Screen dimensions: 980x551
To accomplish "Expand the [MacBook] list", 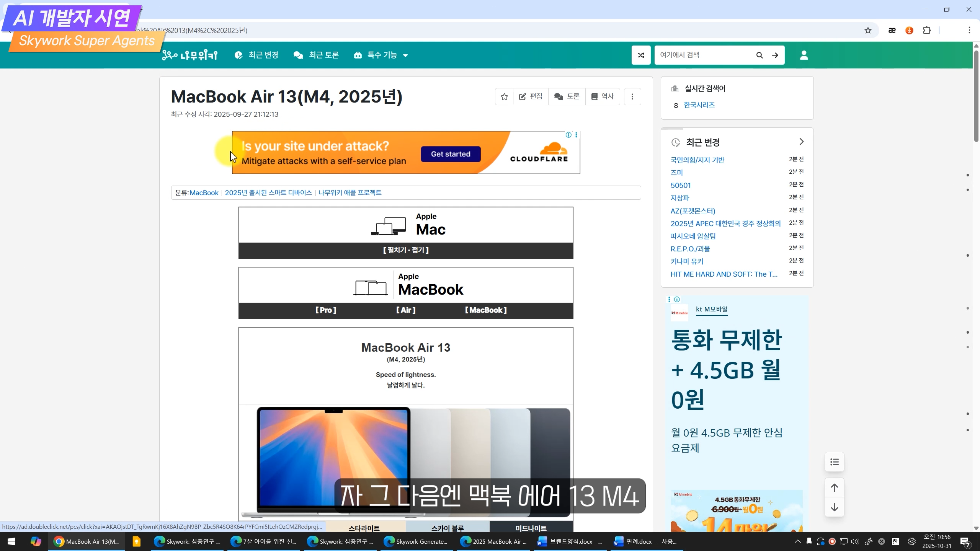I will tap(486, 310).
